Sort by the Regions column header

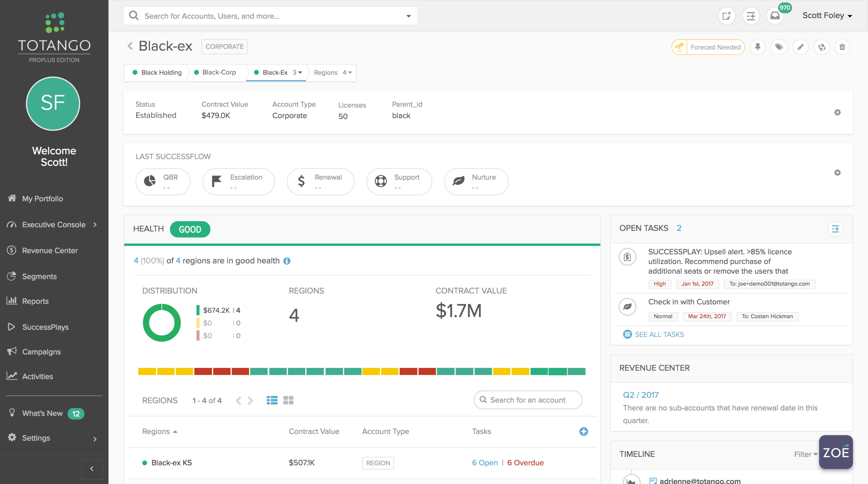click(x=159, y=431)
